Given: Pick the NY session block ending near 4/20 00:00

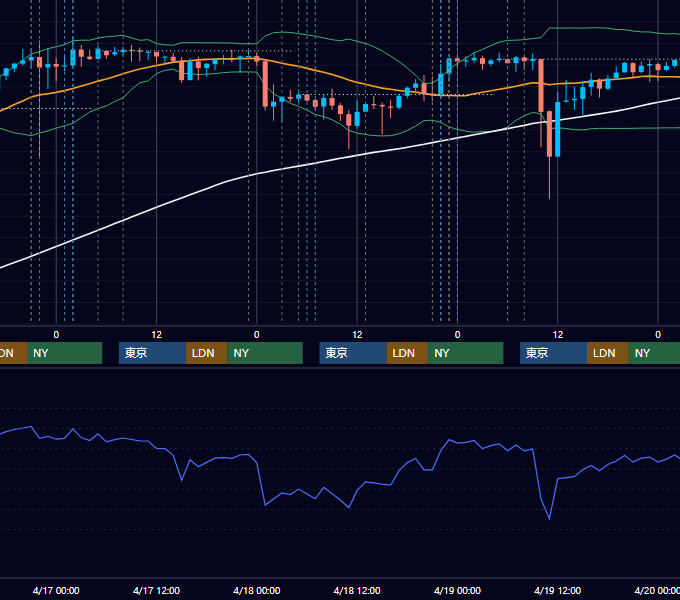Looking at the screenshot, I should [x=654, y=353].
